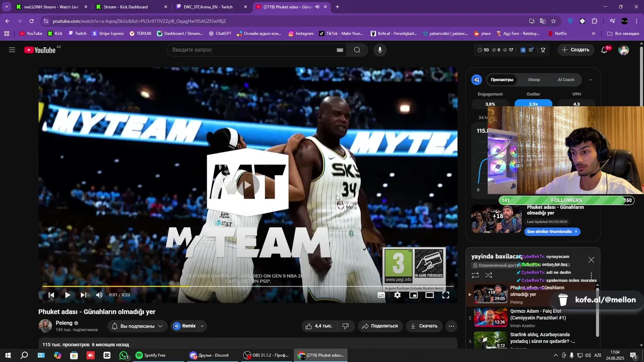The image size is (644, 362).
Task: Open the YouTube hamburger guide menu
Action: pos(12,50)
